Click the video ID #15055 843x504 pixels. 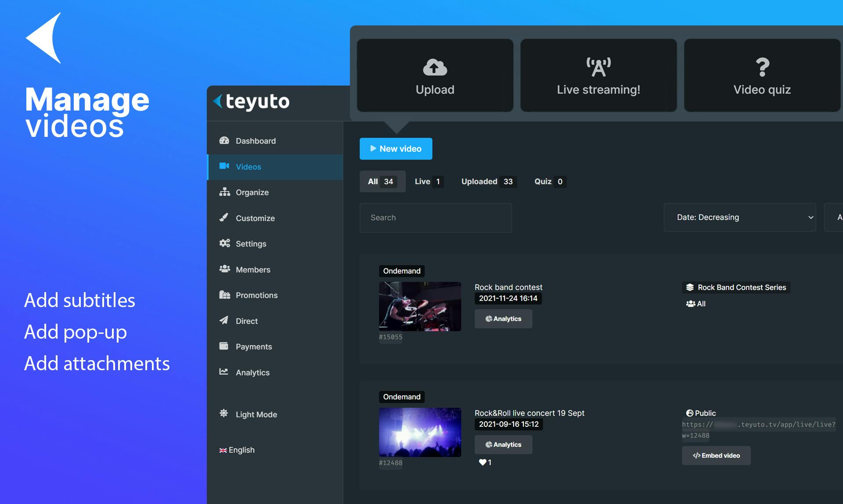click(391, 337)
